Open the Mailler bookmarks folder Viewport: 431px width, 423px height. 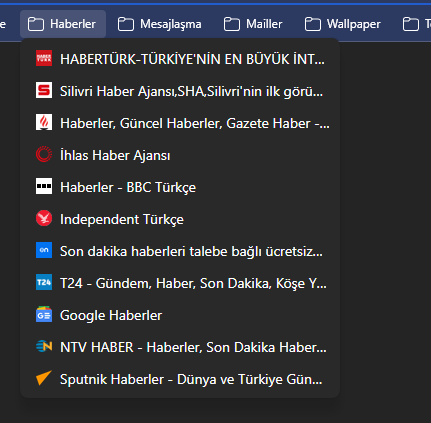click(x=253, y=24)
